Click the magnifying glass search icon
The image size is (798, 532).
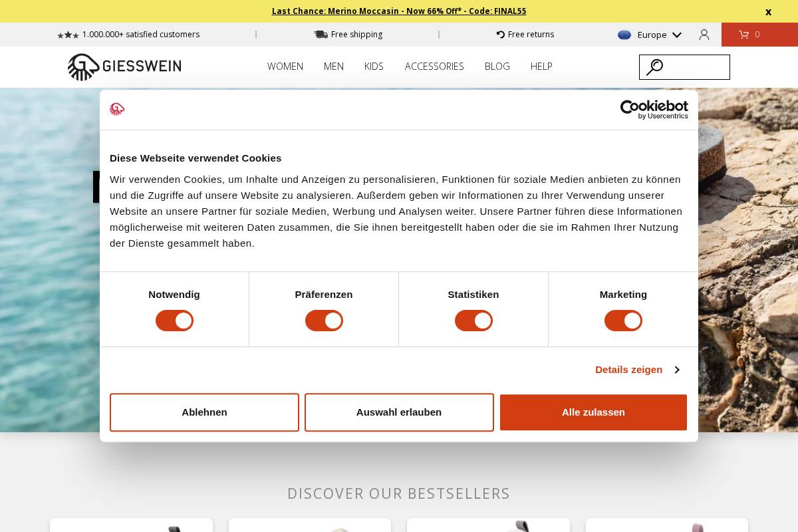[x=655, y=67]
